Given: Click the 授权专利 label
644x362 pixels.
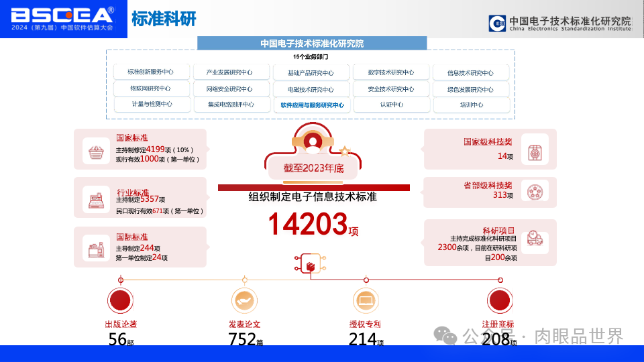Looking at the screenshot, I should coord(365,324).
